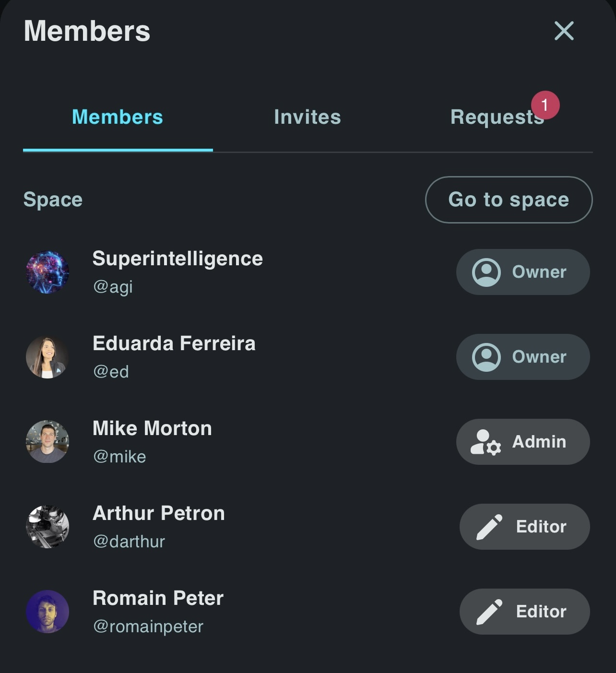
Task: Open the Requests tab
Action: click(x=497, y=117)
